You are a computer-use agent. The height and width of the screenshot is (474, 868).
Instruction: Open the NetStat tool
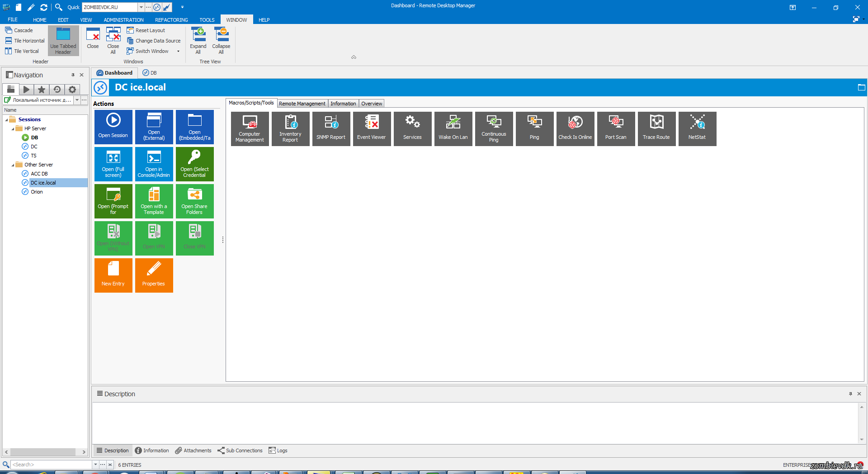[x=697, y=129]
